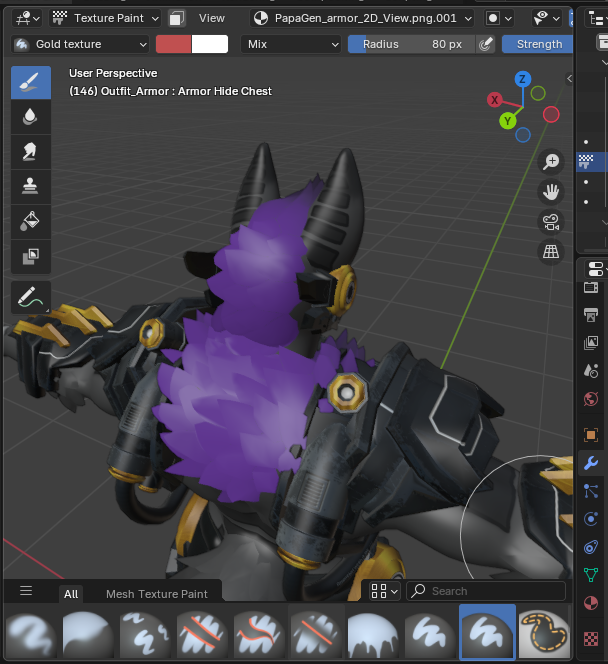Toggle pen pressure for Radius

486,44
